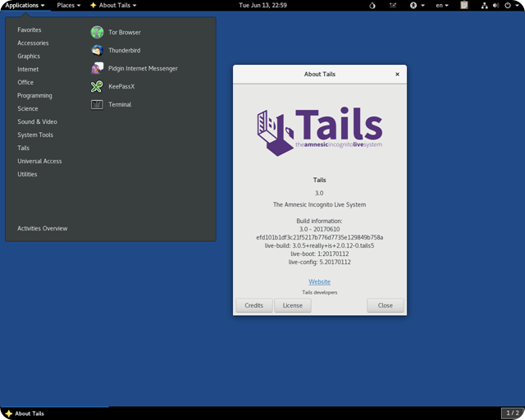The width and height of the screenshot is (525, 420).
Task: Open the Places menu dropdown
Action: (69, 6)
